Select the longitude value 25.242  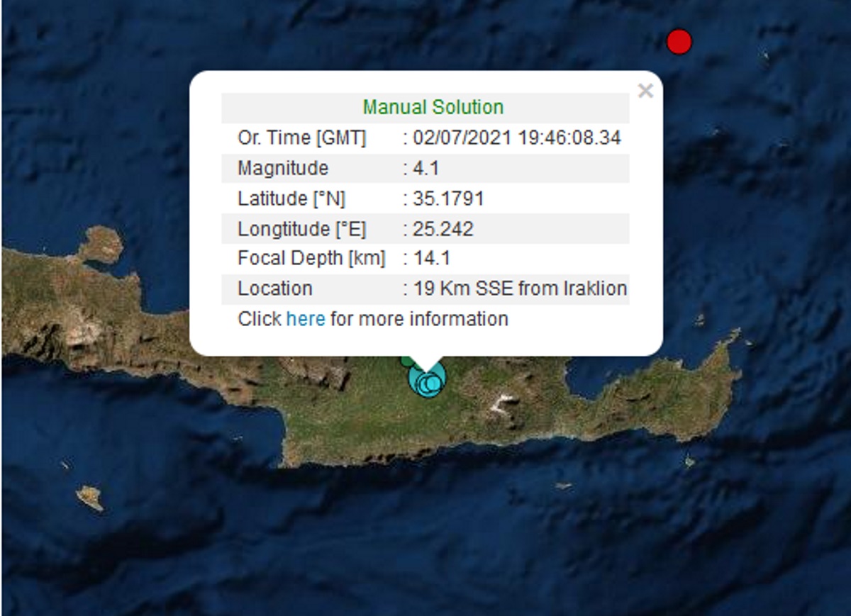pos(443,230)
